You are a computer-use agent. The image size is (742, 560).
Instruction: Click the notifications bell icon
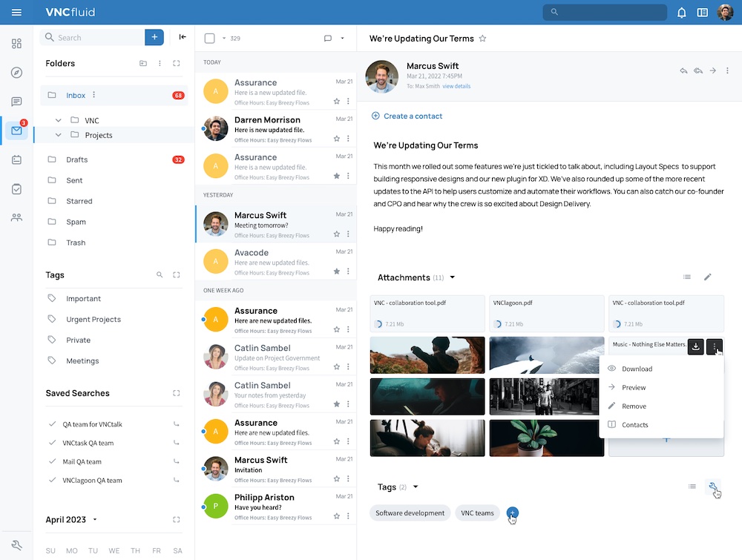tap(681, 13)
